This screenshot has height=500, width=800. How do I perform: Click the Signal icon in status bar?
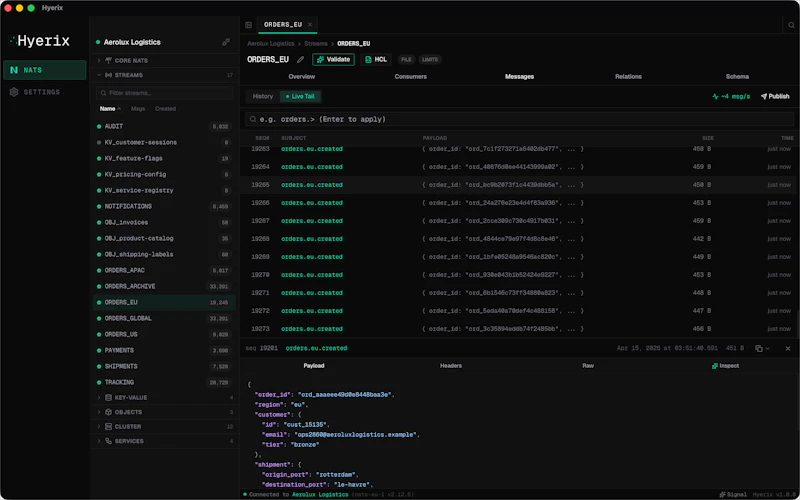(722, 494)
